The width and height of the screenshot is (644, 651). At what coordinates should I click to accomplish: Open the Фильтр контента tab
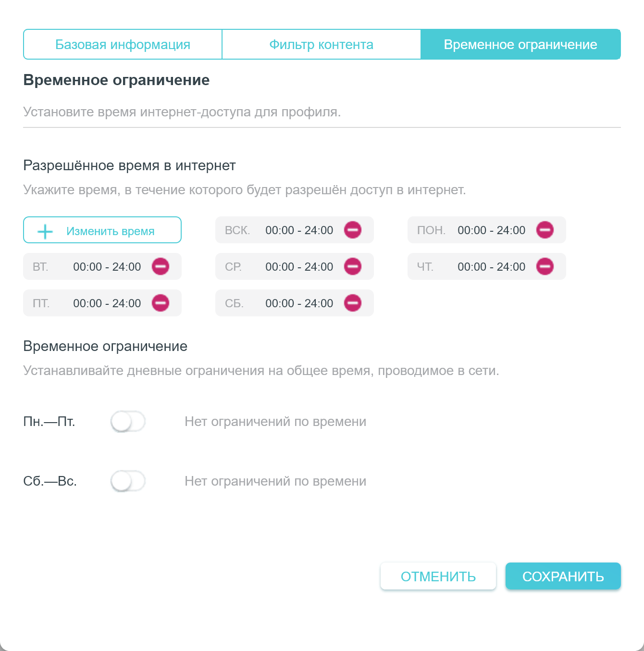[x=321, y=45]
